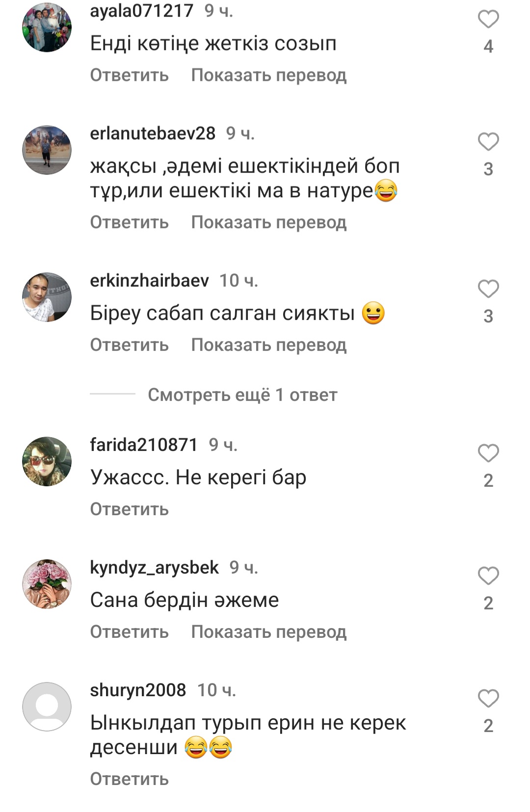
Task: Show translation of erlanutebaev28's comment
Action: click(x=269, y=222)
